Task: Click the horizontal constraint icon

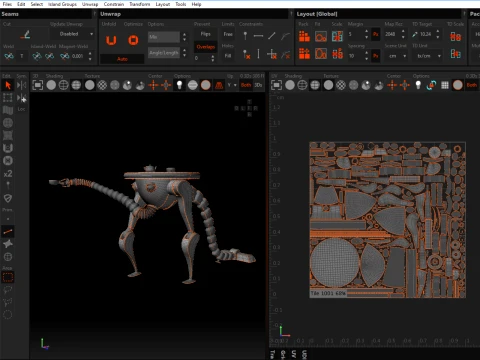Action: (x=258, y=35)
